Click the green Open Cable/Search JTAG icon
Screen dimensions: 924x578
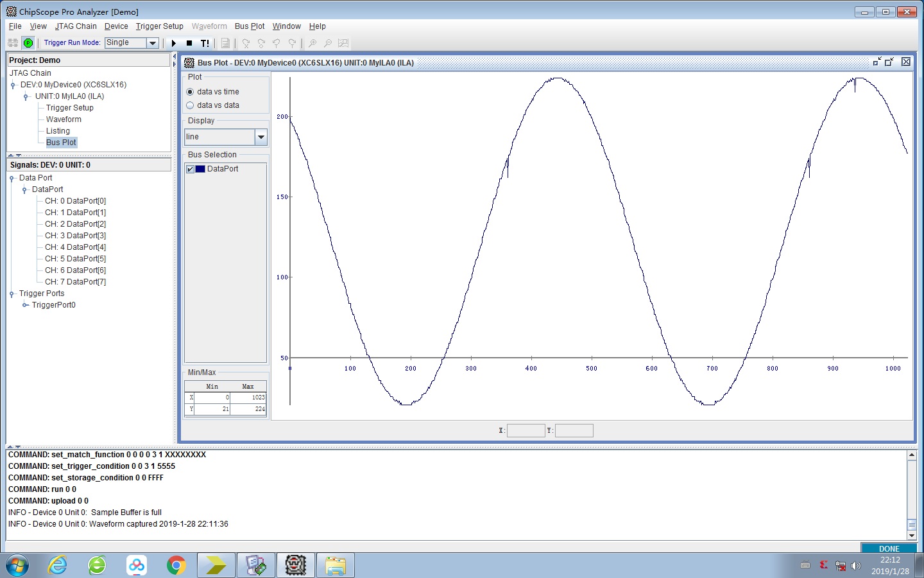pos(28,43)
